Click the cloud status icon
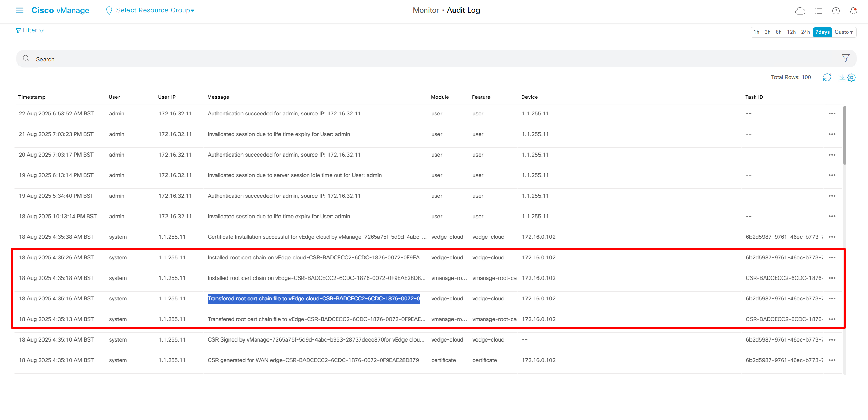Screen dimensions: 868x420 tap(800, 11)
